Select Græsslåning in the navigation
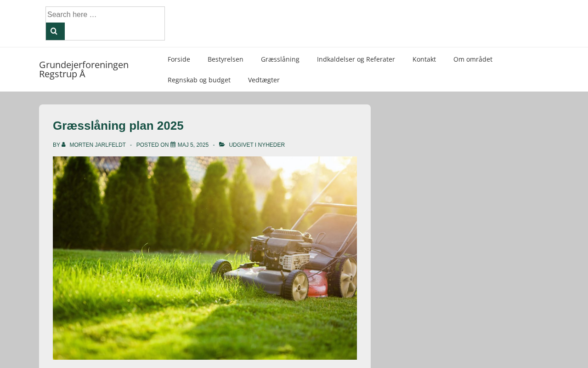Image resolution: width=588 pixels, height=368 pixels. coord(280,59)
